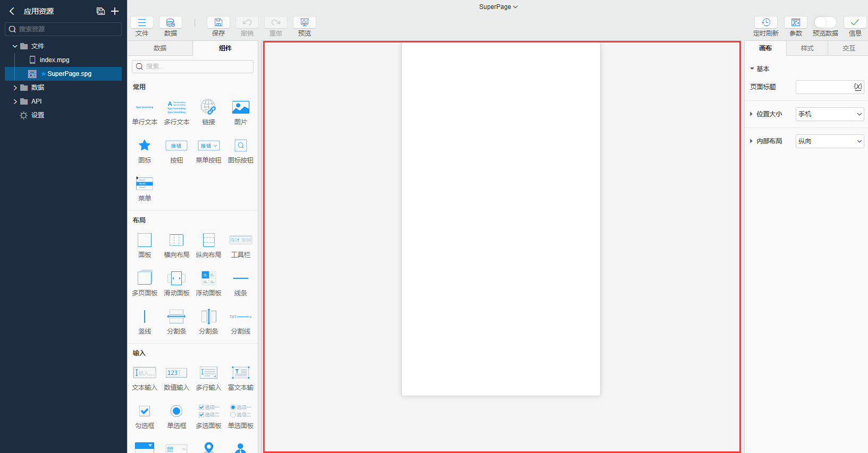Toggle the preview data switch

click(x=825, y=22)
